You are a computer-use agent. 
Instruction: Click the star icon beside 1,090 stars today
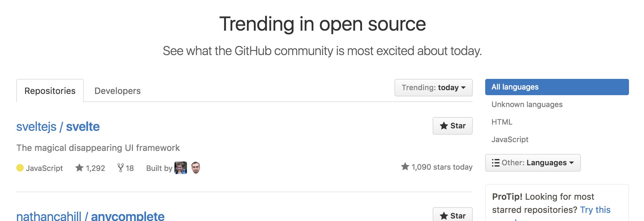(405, 167)
